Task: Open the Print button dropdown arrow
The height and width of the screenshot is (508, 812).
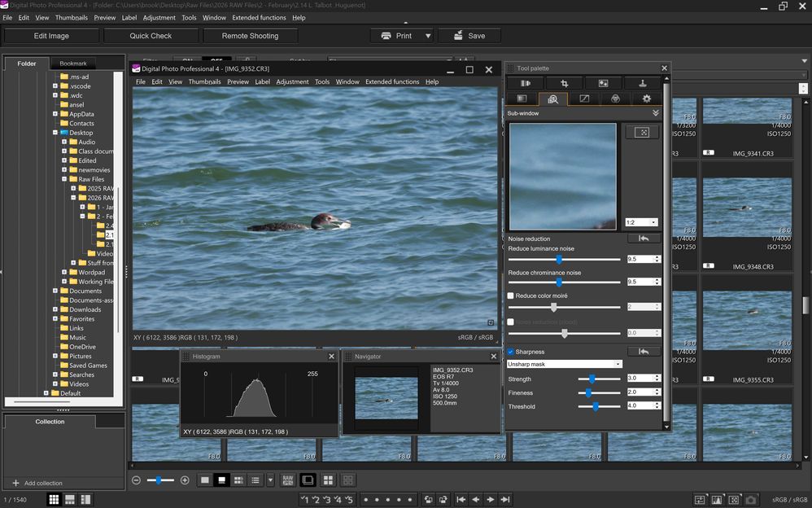Action: 428,36
